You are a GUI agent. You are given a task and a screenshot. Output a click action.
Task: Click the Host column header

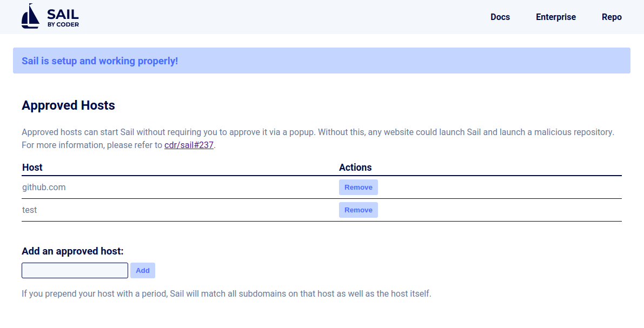click(x=32, y=168)
